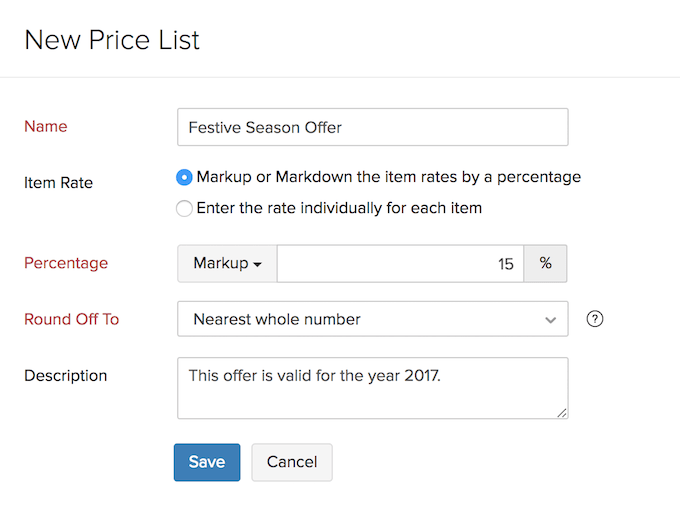680x514 pixels.
Task: Expand the Nearest whole number dropdown
Action: pos(372,320)
